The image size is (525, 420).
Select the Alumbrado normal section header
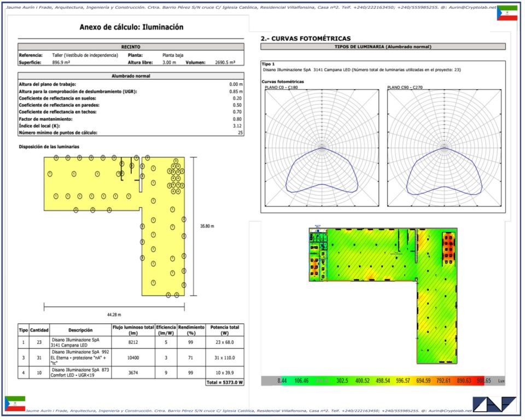[x=131, y=76]
